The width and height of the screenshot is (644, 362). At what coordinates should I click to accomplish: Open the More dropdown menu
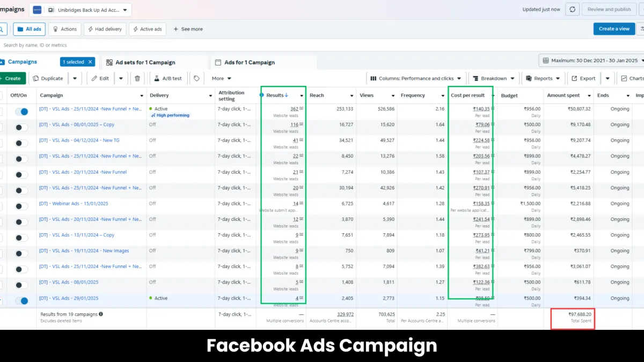pyautogui.click(x=221, y=78)
